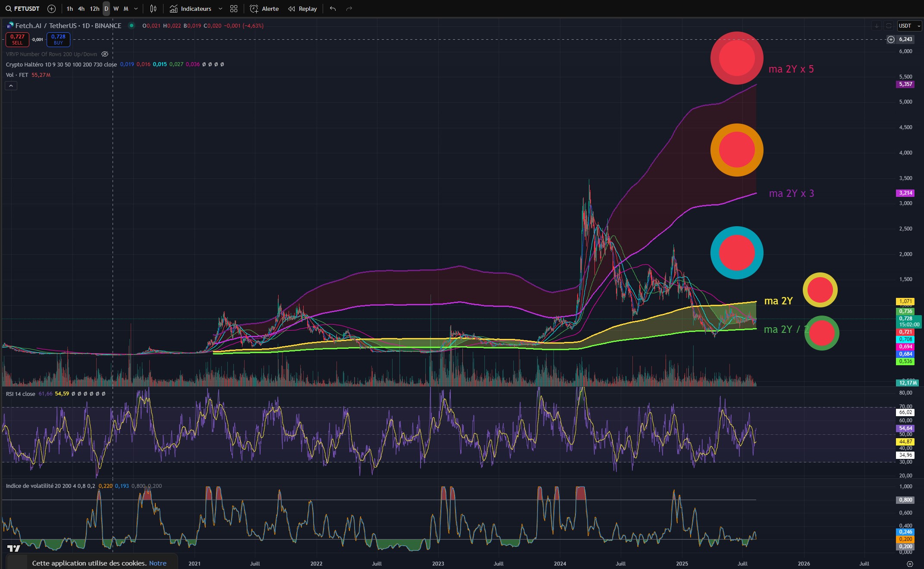This screenshot has width=924, height=569.
Task: Collapse the indicator legend with chevron
Action: pos(11,86)
